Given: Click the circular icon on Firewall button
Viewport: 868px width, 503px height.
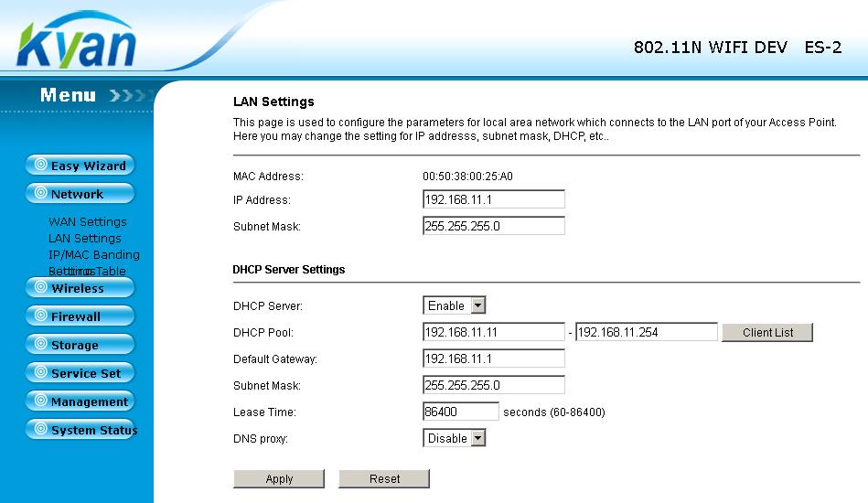Looking at the screenshot, I should [40, 316].
